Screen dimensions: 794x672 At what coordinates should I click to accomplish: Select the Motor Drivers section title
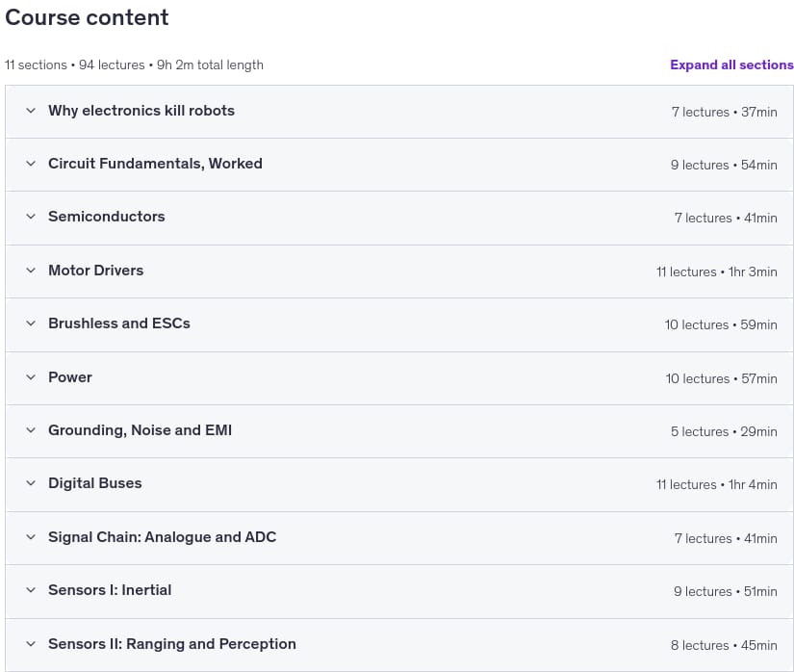tap(95, 271)
